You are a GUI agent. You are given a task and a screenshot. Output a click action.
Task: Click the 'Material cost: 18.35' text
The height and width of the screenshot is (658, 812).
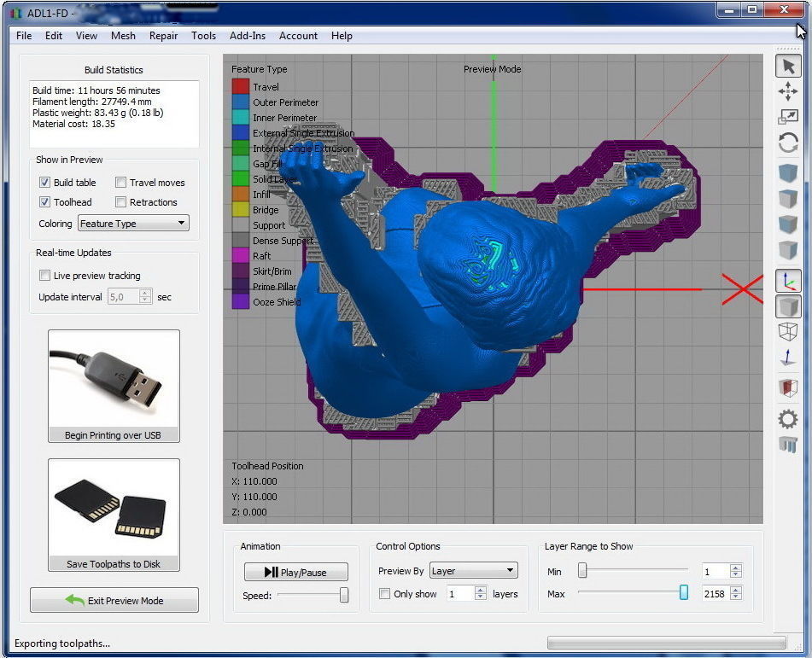click(73, 124)
